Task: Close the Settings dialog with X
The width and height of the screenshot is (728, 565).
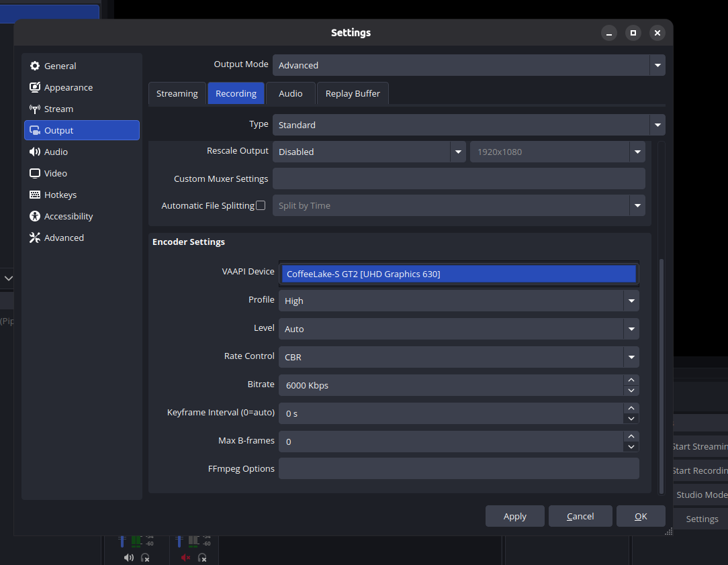Action: coord(657,33)
